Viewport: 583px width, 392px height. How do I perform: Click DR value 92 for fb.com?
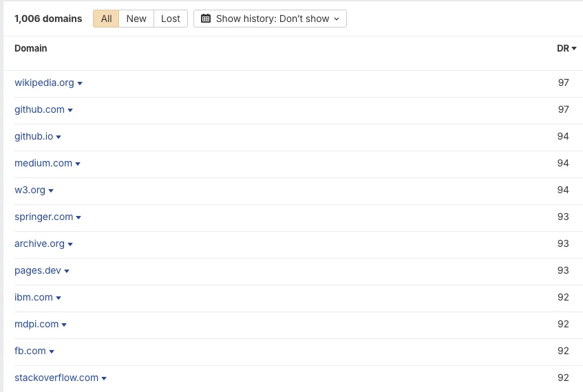[x=563, y=351]
